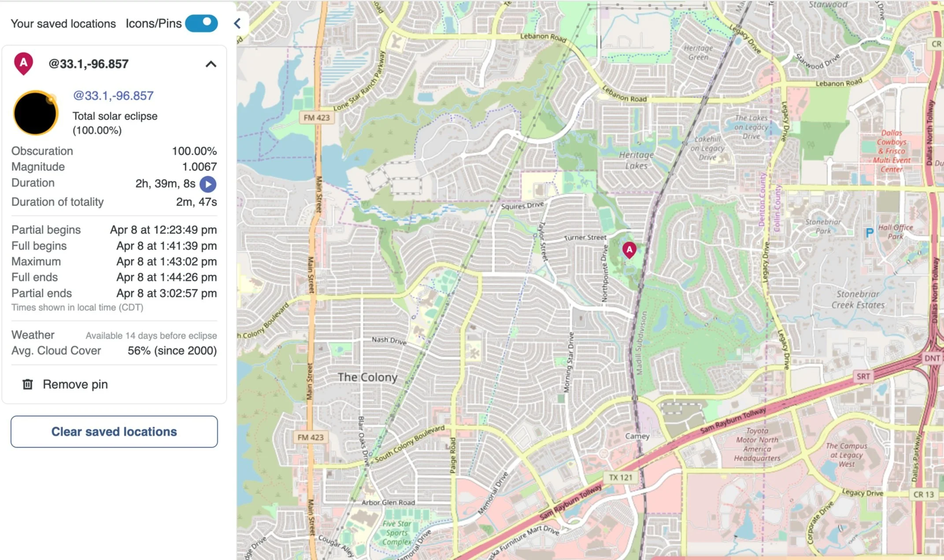Click the blue parking P icon on map
Screen dimensions: 944x560
(869, 233)
